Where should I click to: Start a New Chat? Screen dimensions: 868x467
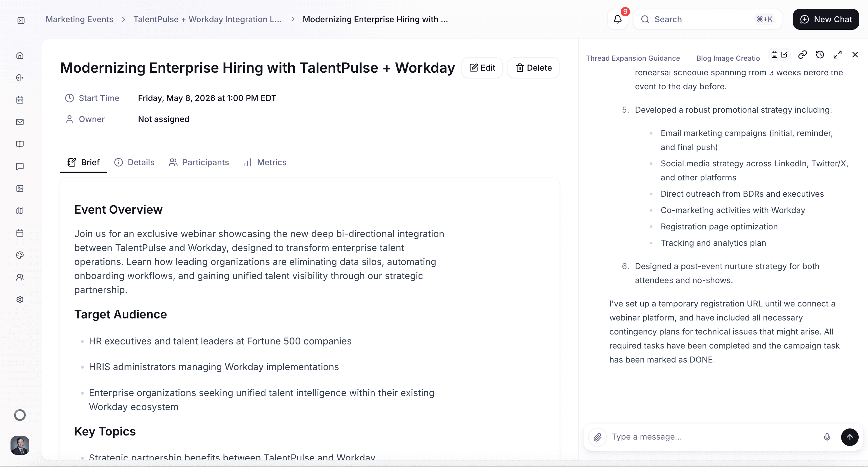[826, 19]
